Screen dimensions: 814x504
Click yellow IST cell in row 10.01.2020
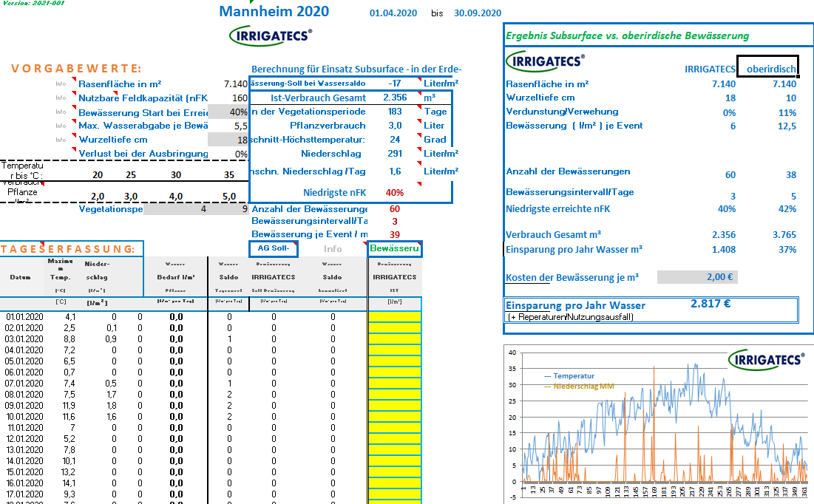395,417
